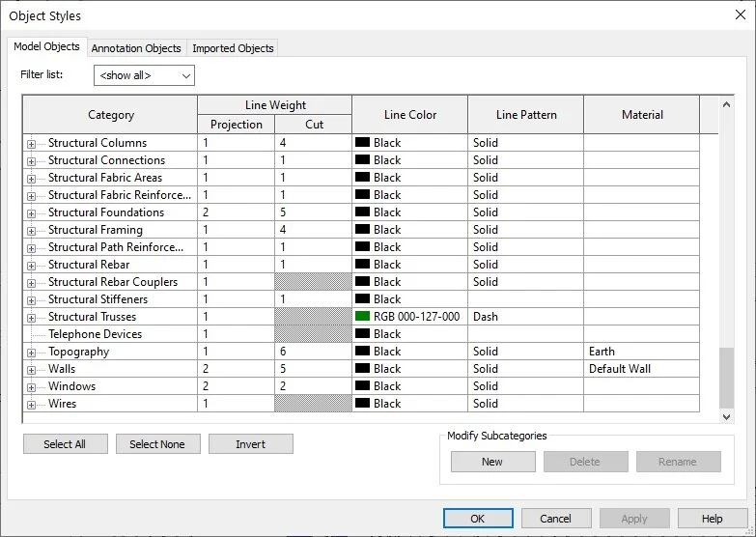Click Structural Stiffeners Black color text
The height and width of the screenshot is (537, 756).
(387, 299)
